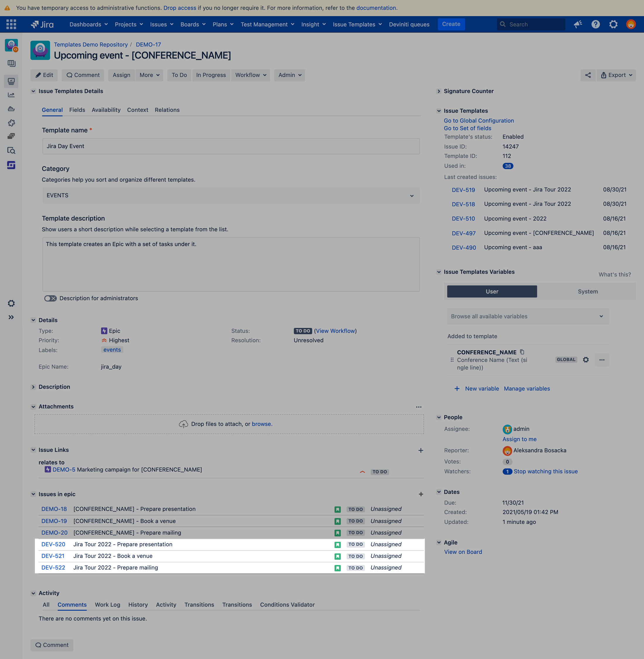The height and width of the screenshot is (659, 644).
Task: Click the In Progress transition button
Action: (x=211, y=75)
